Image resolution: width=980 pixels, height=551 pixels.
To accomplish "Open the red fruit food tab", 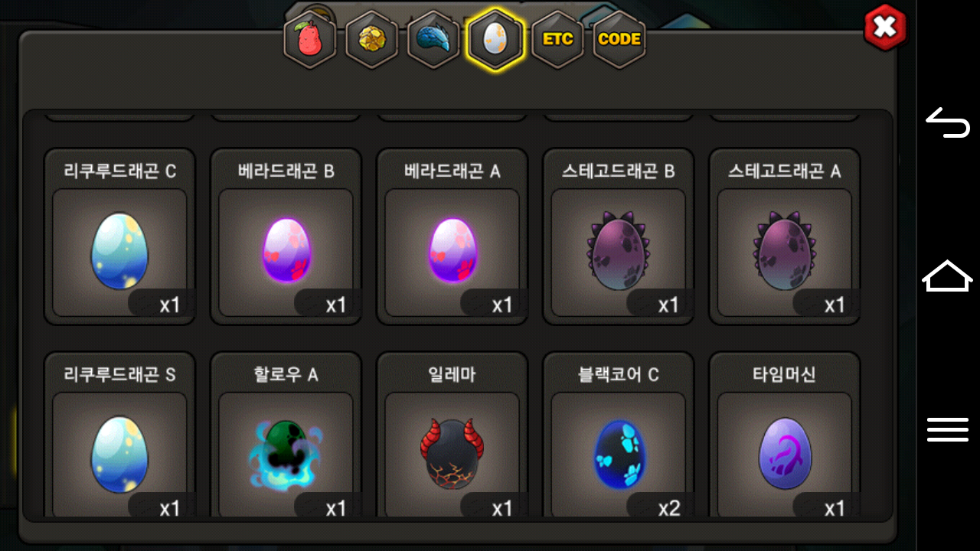I will point(310,40).
